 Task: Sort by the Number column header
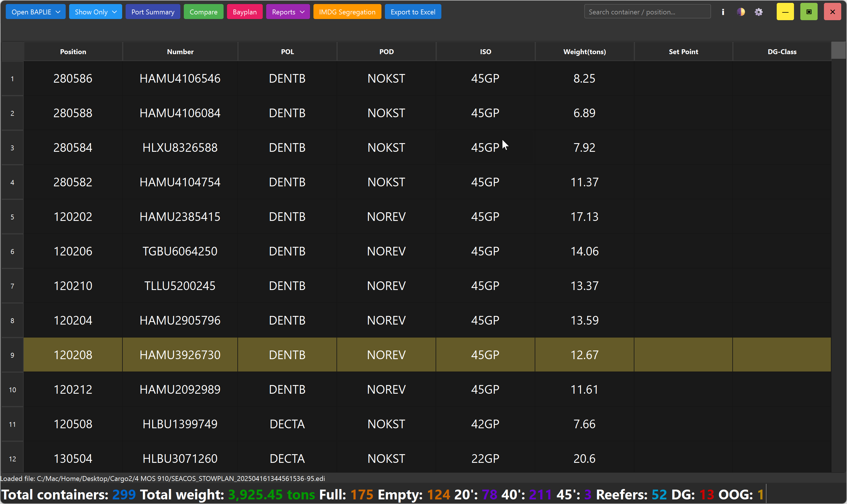pos(180,52)
